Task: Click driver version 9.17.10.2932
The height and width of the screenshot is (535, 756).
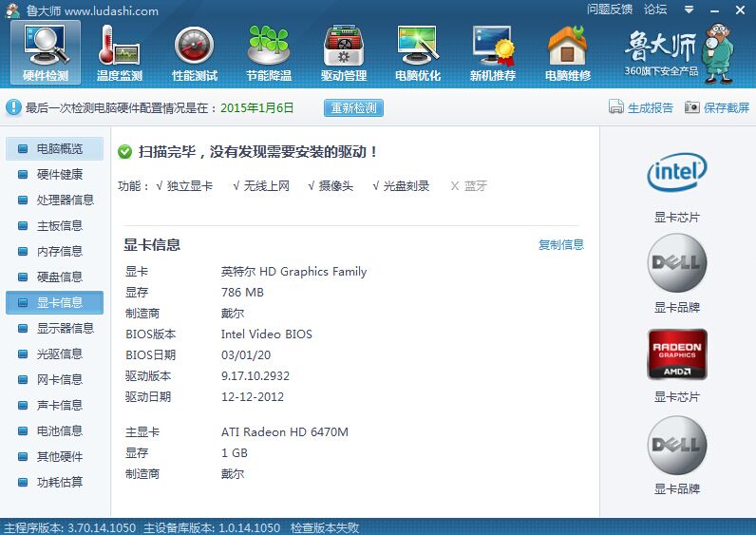Action: (x=255, y=375)
